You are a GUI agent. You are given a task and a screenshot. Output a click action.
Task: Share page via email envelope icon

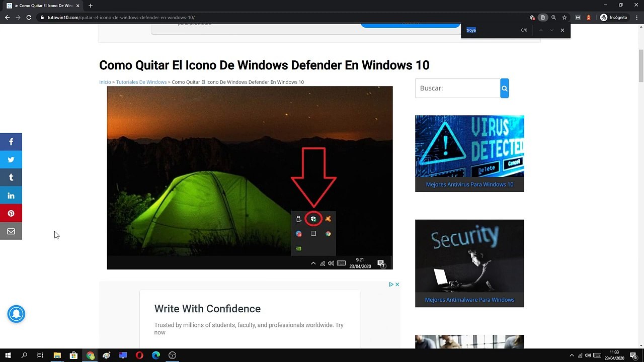point(11,231)
